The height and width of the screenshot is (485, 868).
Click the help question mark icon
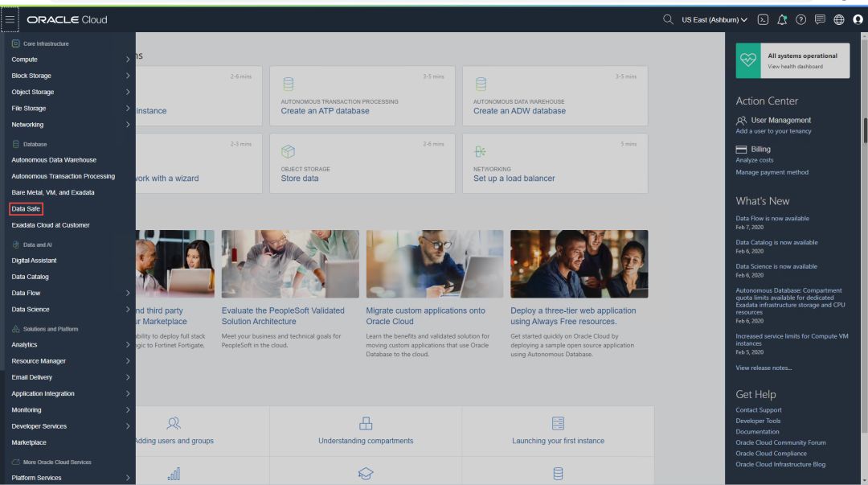tap(800, 19)
